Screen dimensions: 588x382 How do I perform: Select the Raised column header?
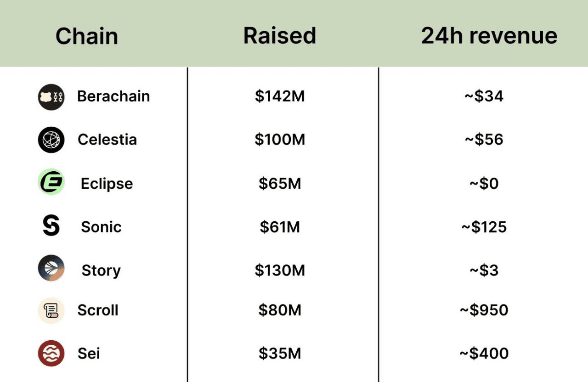pyautogui.click(x=280, y=36)
